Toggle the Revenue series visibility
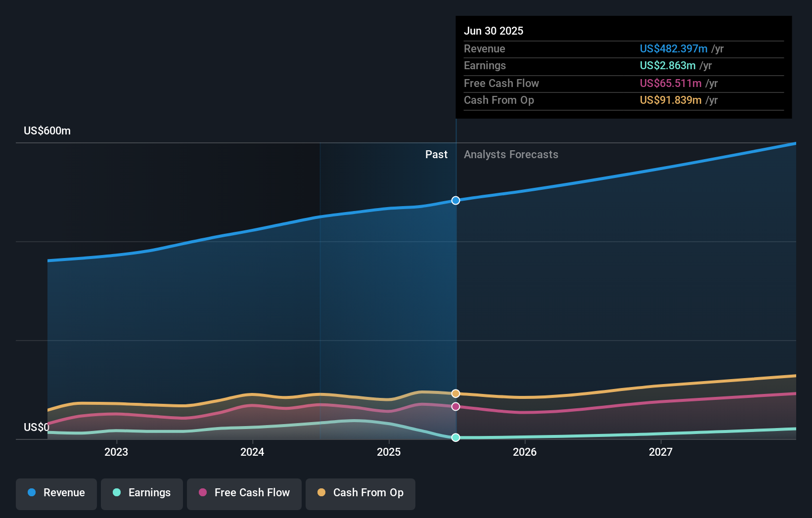812x518 pixels. pyautogui.click(x=56, y=493)
